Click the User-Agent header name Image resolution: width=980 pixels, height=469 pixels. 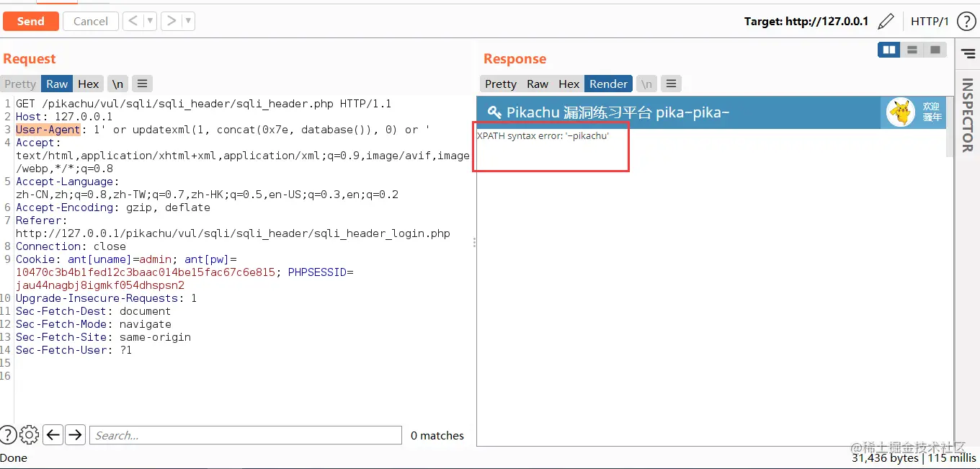tap(48, 130)
